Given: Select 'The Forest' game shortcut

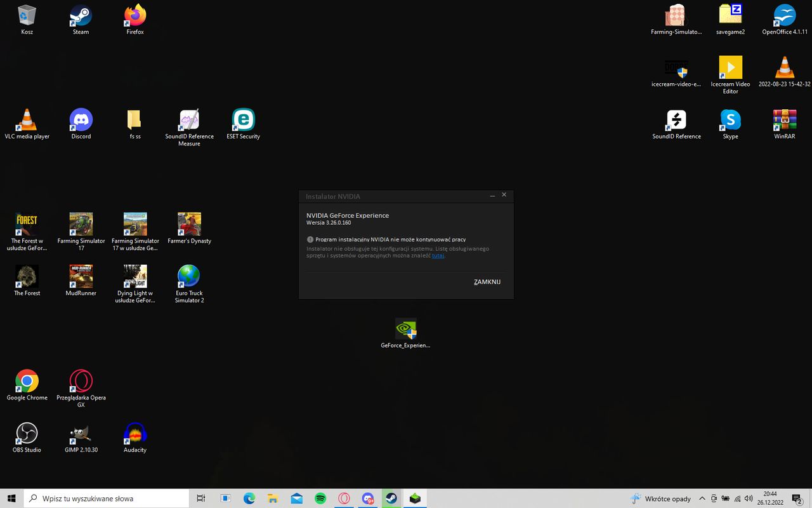Looking at the screenshot, I should pos(27,281).
